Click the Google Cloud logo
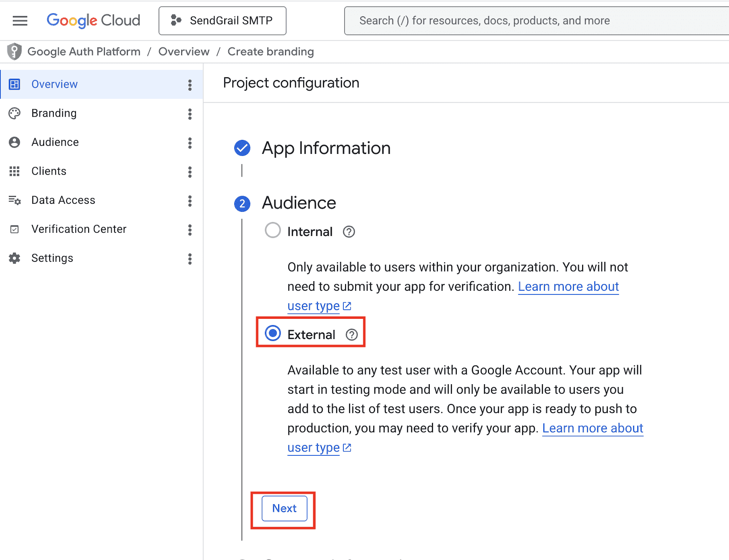Screen dimensions: 729x560 click(x=94, y=21)
